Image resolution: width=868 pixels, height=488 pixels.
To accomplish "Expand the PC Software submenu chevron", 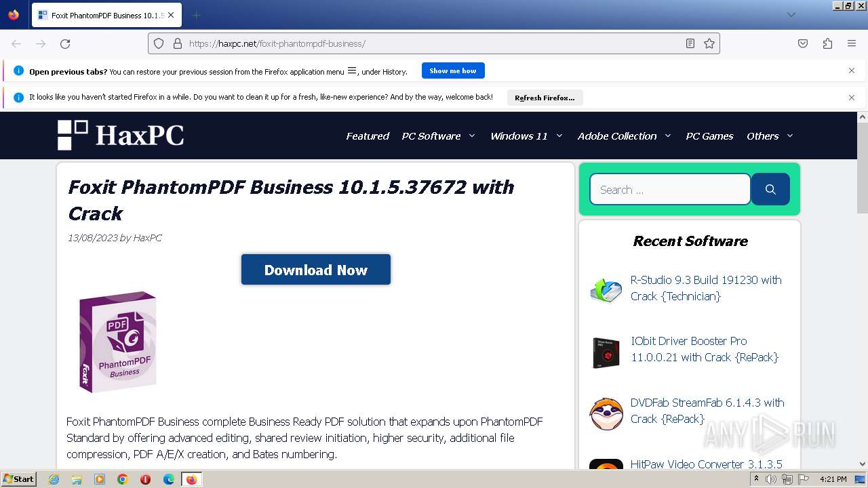I will pos(472,136).
